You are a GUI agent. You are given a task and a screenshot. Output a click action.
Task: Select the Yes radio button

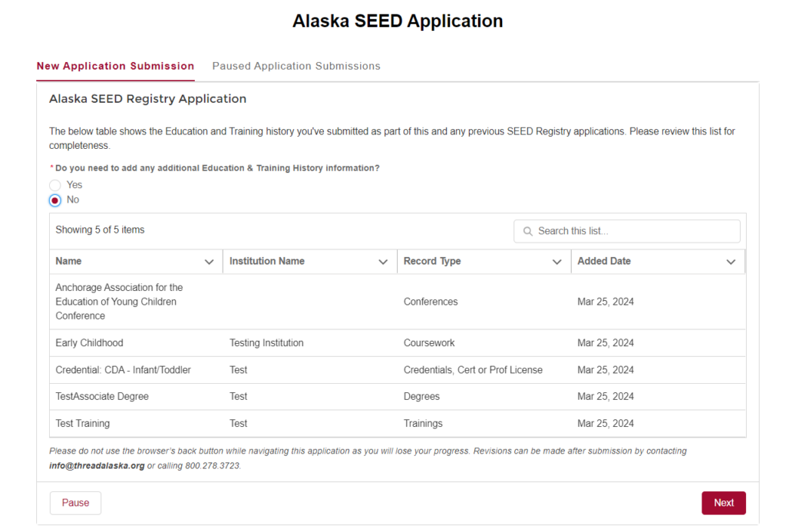[55, 185]
